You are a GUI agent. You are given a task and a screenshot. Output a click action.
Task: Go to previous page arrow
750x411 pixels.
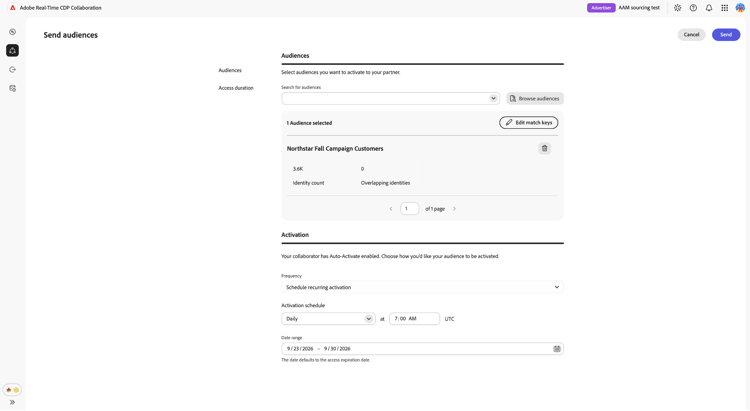[x=391, y=209]
